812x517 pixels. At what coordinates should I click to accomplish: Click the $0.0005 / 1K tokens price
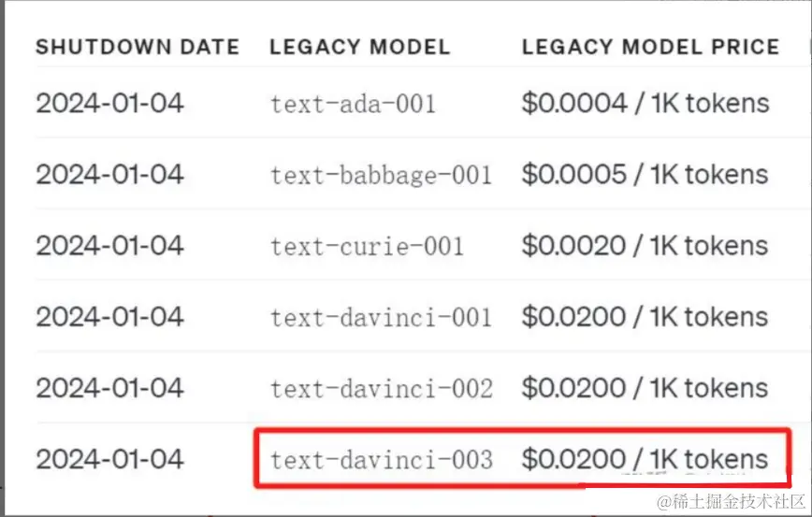pos(645,175)
